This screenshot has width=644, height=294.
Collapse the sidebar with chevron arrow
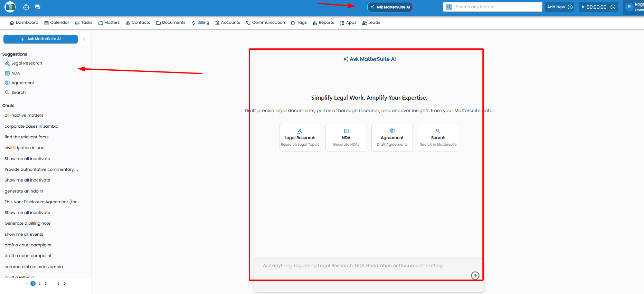[x=84, y=39]
